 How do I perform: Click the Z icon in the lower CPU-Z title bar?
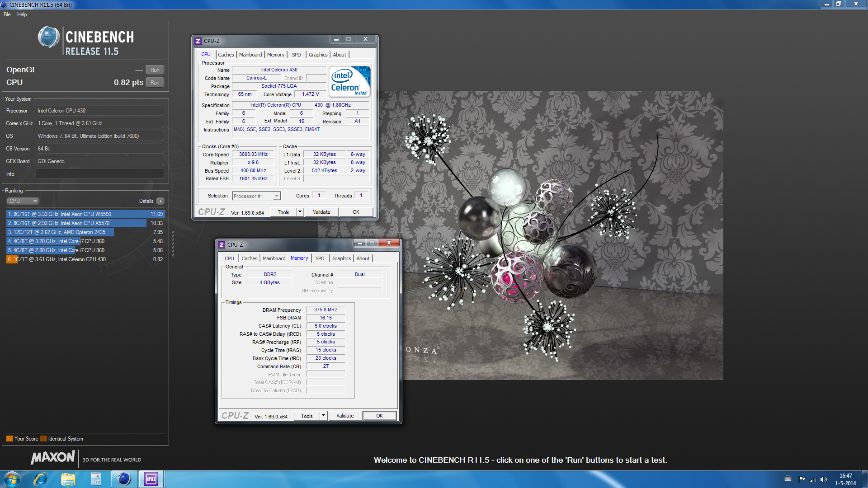click(x=222, y=245)
